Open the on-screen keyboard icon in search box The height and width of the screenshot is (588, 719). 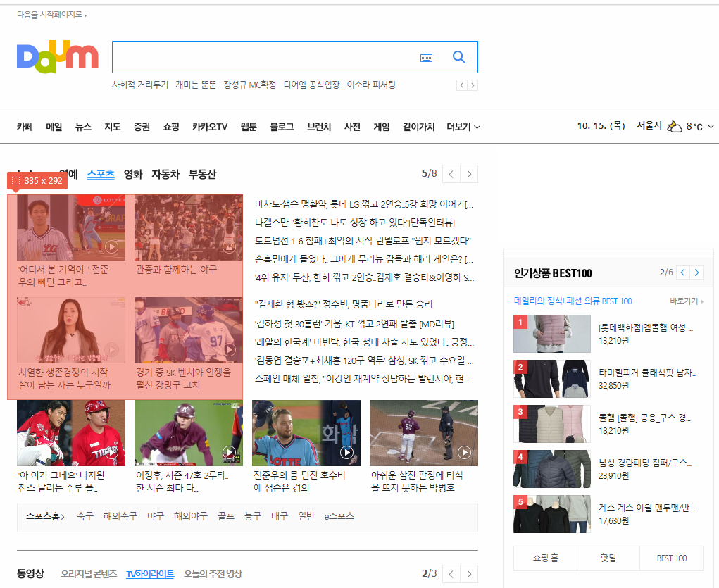(427, 58)
